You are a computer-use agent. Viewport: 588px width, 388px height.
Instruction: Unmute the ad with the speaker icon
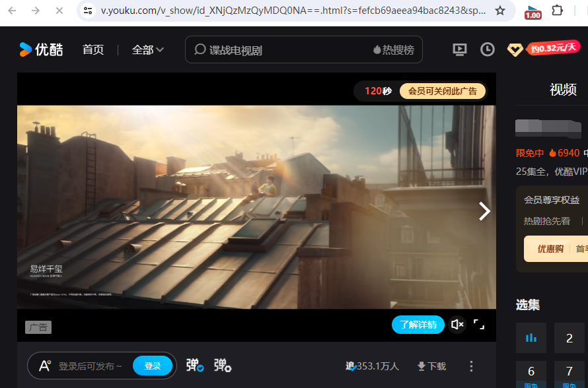tap(457, 325)
